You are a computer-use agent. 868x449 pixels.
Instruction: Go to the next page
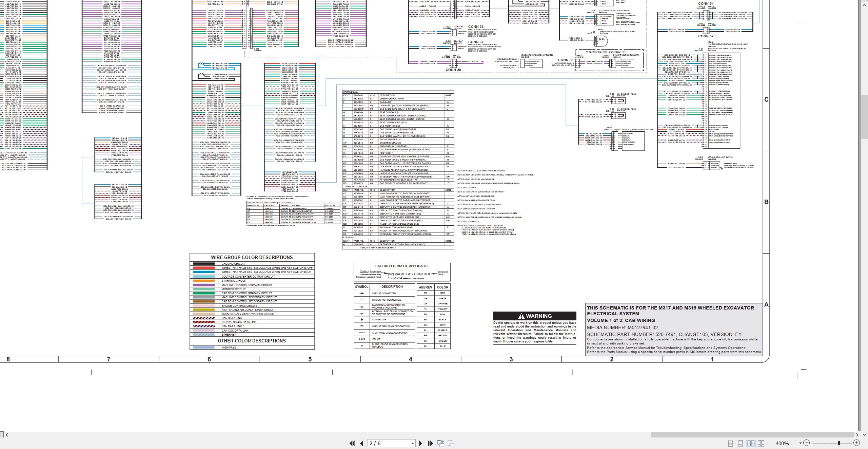(421, 443)
